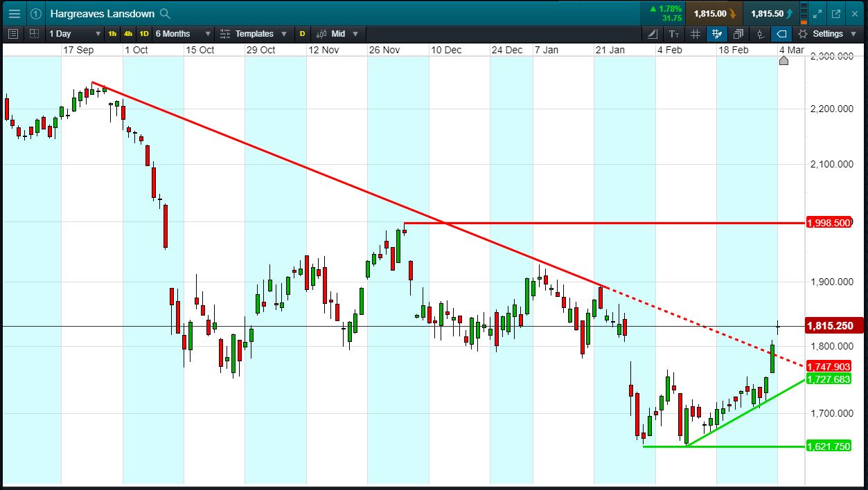Select the red 1,998.500 resistance level label
The height and width of the screenshot is (490, 868).
pyautogui.click(x=829, y=223)
